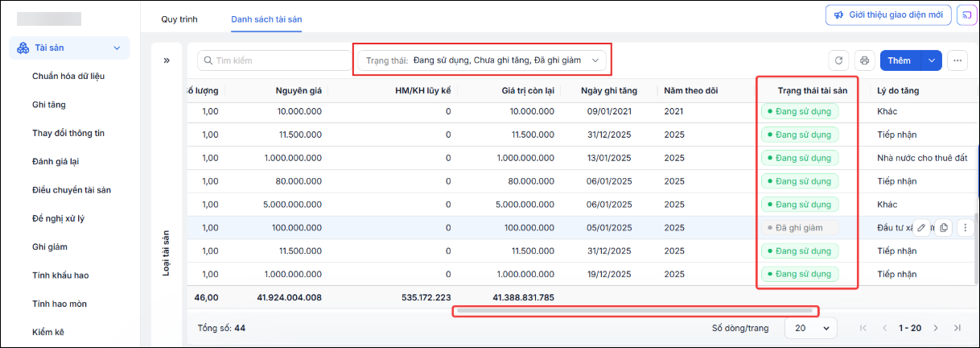Click the Thêm button
The image size is (980, 348).
[x=900, y=60]
